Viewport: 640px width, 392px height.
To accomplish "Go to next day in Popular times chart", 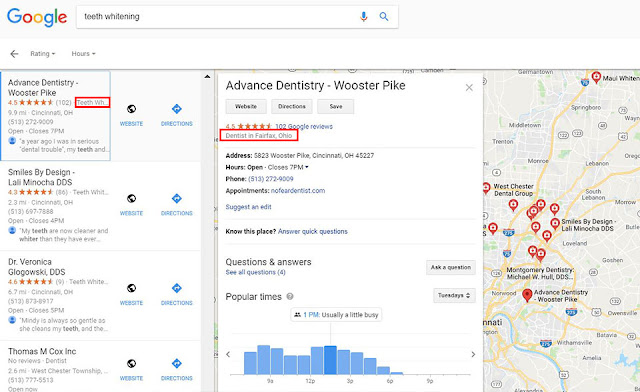I will click(x=473, y=354).
